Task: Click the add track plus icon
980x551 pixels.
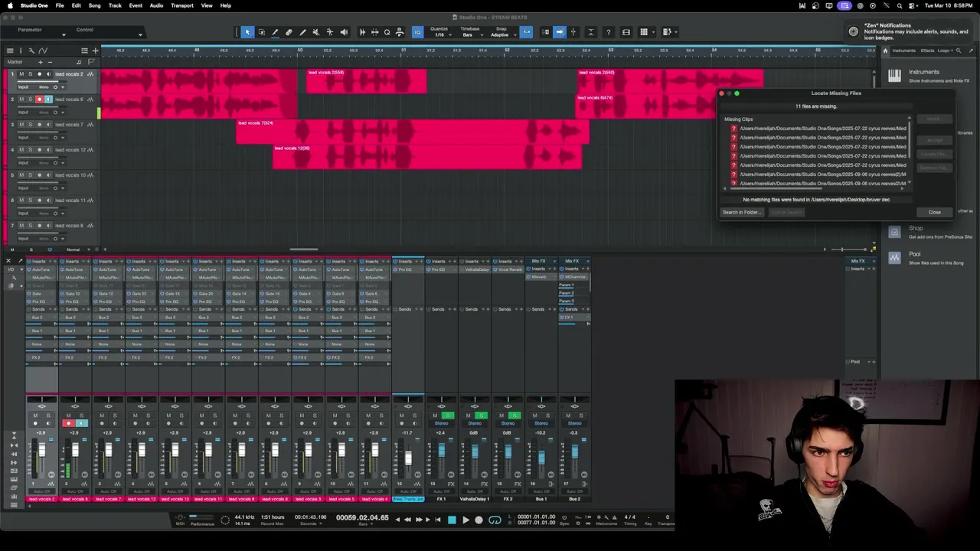Action: click(x=95, y=51)
